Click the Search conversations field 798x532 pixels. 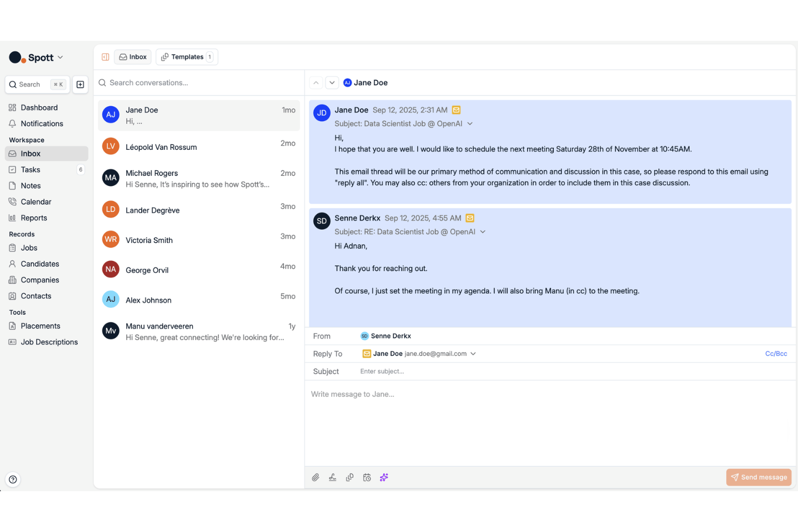click(199, 83)
